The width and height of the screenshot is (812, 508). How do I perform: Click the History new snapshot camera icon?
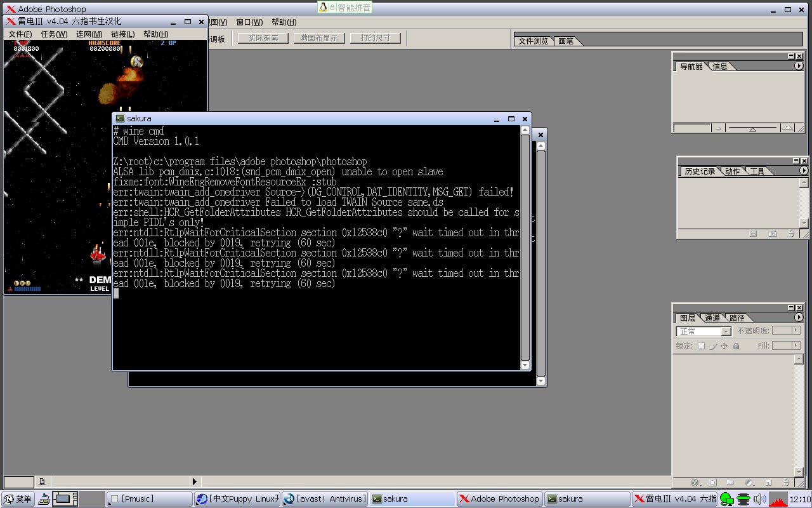tap(772, 234)
